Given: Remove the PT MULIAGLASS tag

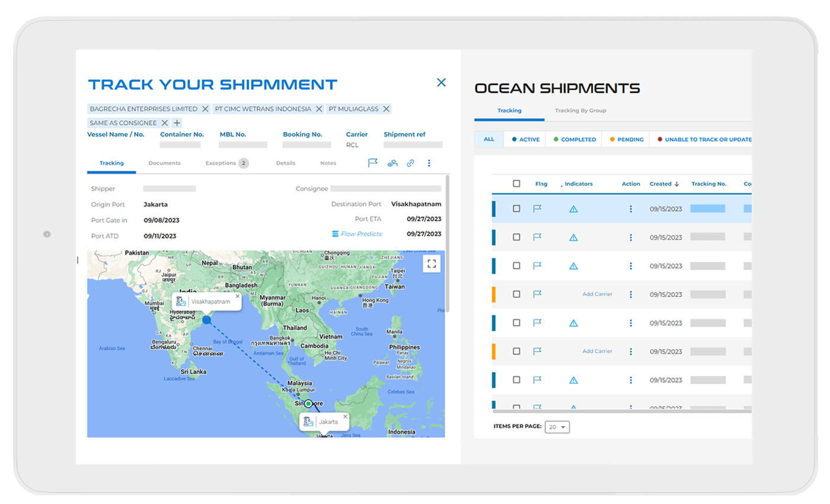Looking at the screenshot, I should (x=386, y=109).
